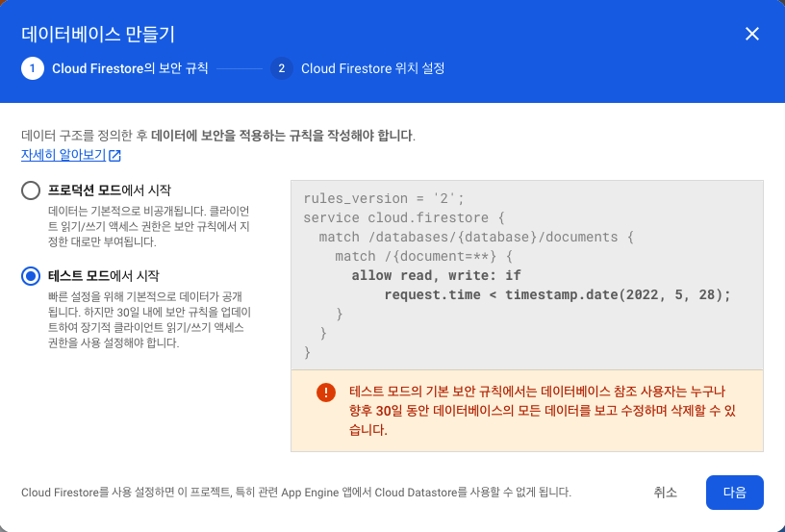Choose 프로덕션 모드에서 시작 radio button
This screenshot has height=532, width=785.
31,190
